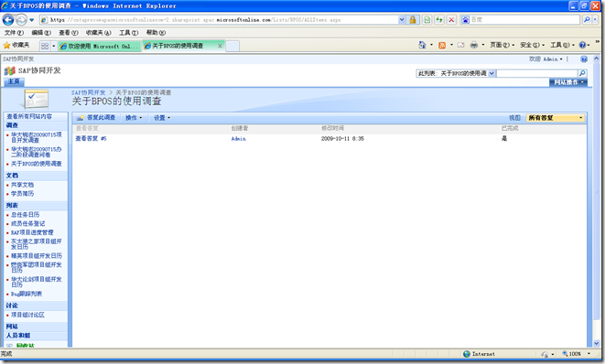
Task: Click the Baidu paw search provider icon
Action: tap(465, 19)
